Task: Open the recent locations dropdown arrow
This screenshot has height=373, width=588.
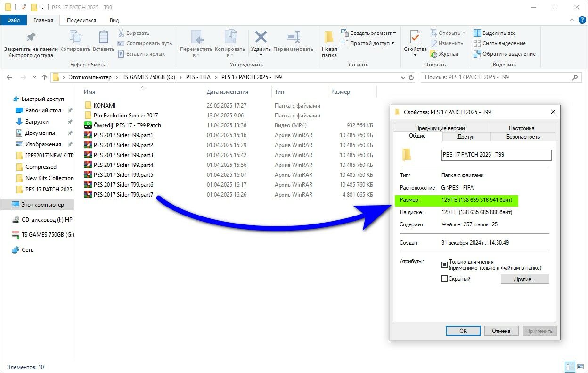Action: [35, 77]
